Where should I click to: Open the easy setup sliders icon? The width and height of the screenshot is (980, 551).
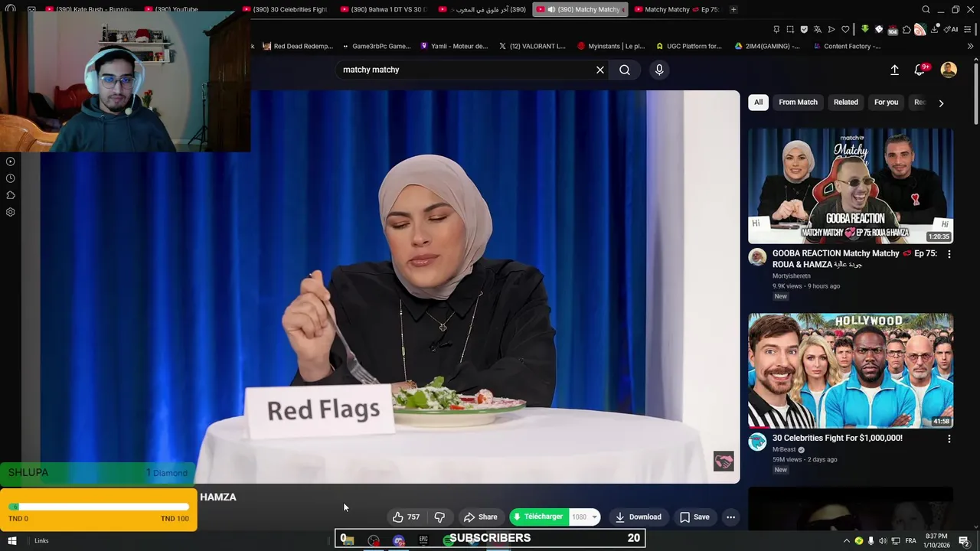(x=968, y=29)
